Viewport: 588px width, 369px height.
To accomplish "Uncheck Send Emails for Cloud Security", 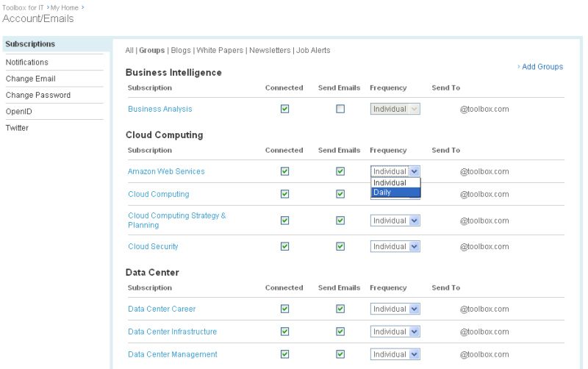I will tap(340, 246).
